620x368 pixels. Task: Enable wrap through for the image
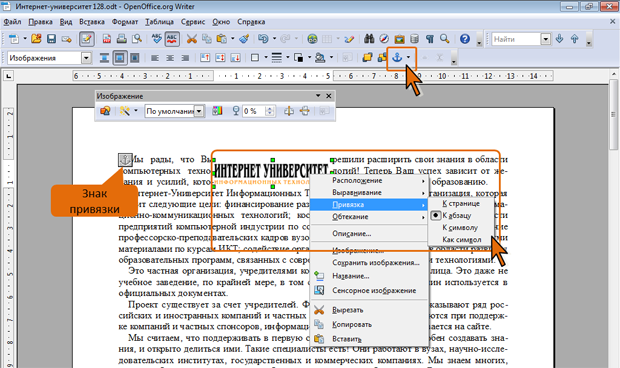point(134,58)
